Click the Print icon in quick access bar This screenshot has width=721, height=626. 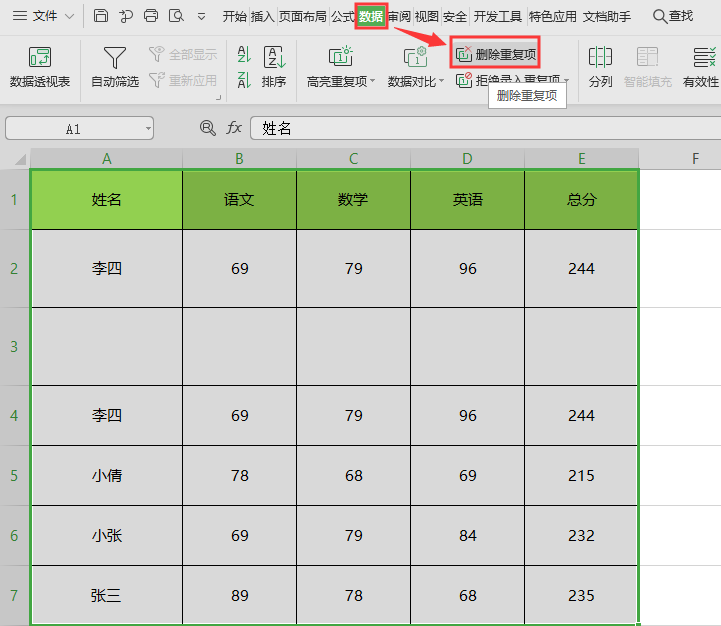(x=151, y=16)
